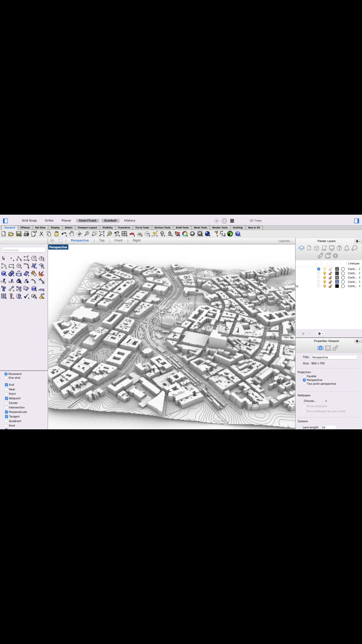The width and height of the screenshot is (362, 644).
Task: Switch to the Right viewport tab
Action: click(137, 240)
